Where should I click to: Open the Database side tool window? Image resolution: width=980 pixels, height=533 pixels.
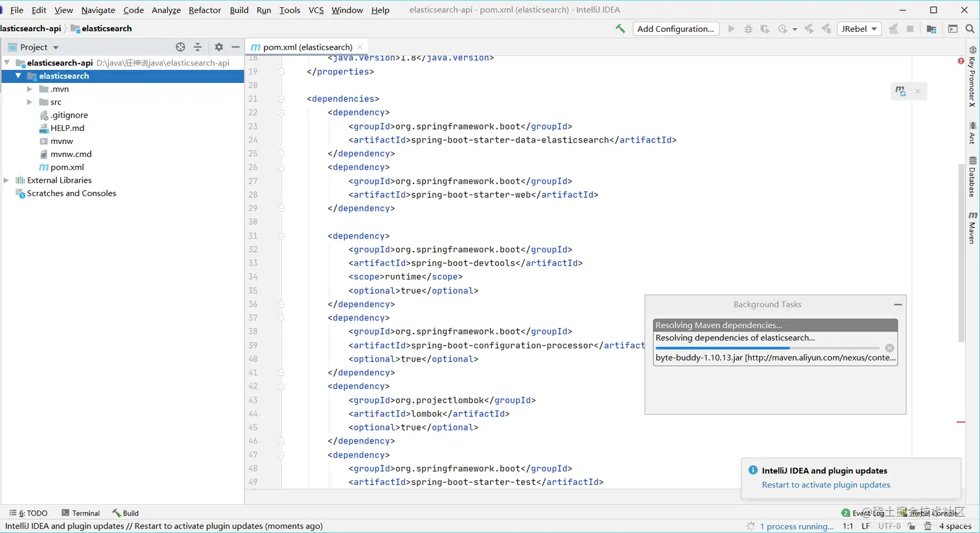(x=972, y=176)
